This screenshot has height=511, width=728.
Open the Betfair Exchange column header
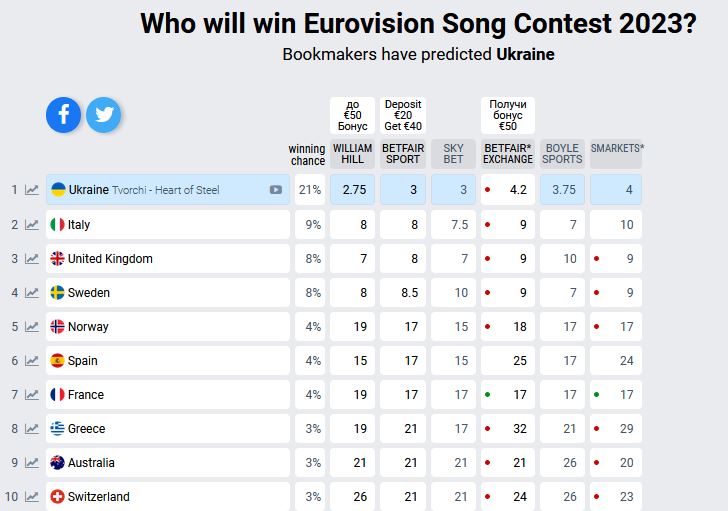pos(508,154)
